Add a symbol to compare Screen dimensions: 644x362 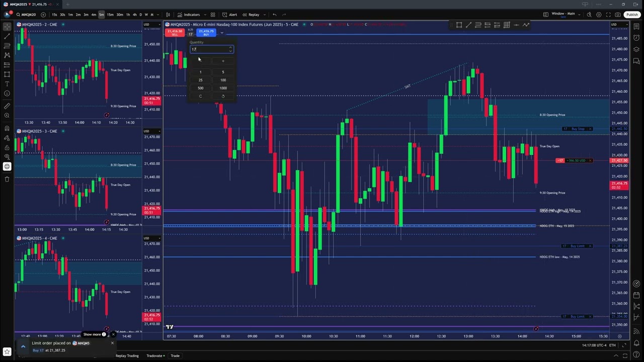click(x=43, y=15)
